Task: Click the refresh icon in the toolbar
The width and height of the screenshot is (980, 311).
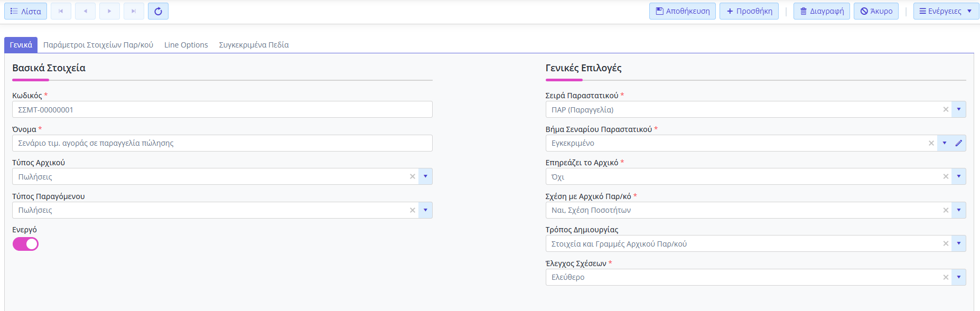Action: [x=158, y=11]
